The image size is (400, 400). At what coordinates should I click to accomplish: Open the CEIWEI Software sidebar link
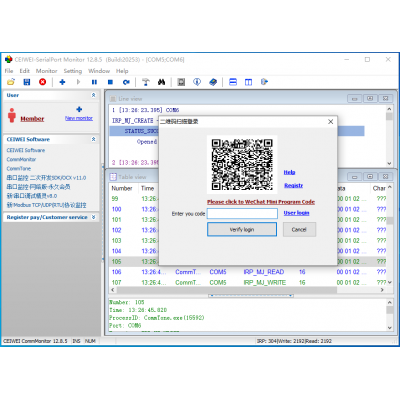point(26,150)
